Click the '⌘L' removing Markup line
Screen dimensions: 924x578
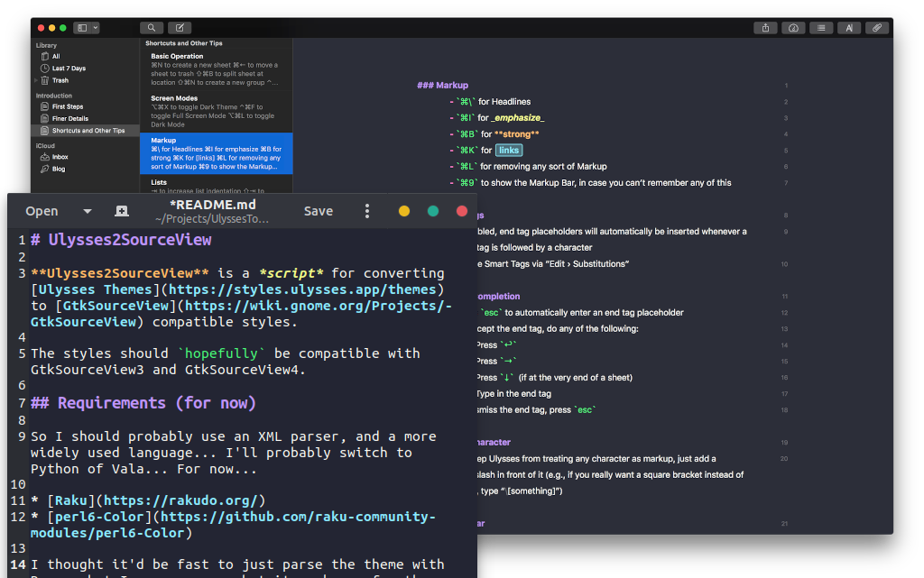[528, 167]
